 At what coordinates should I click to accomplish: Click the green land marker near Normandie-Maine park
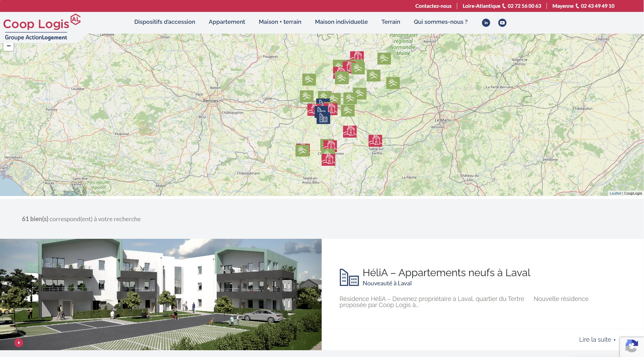coord(384,59)
